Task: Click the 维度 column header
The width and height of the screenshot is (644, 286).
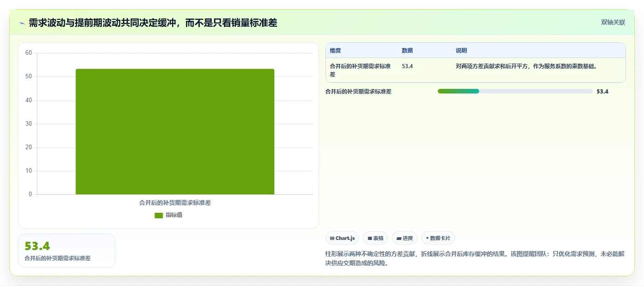Action: pos(336,51)
